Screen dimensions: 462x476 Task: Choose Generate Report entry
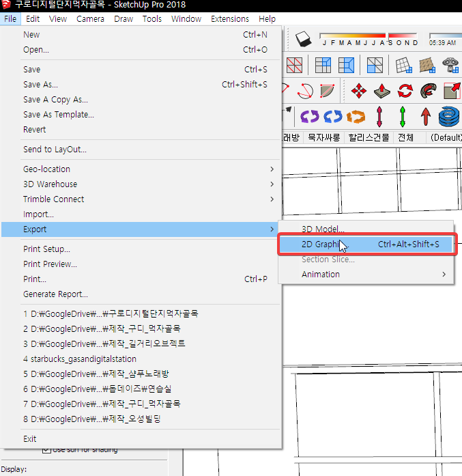(141, 294)
